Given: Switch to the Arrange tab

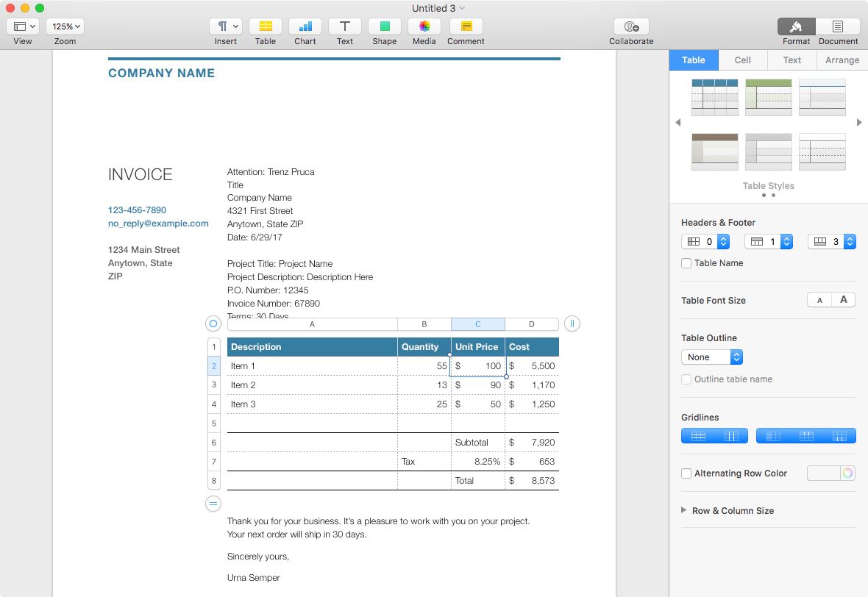Looking at the screenshot, I should [x=842, y=60].
